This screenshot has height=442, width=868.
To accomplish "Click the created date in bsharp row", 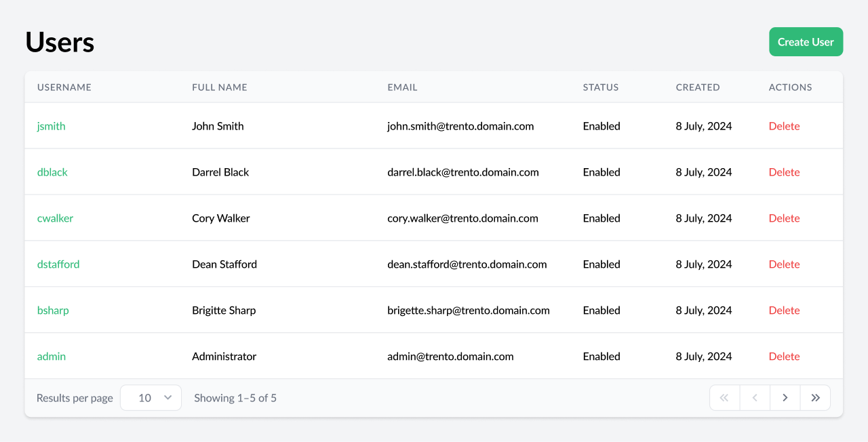I will (x=704, y=310).
